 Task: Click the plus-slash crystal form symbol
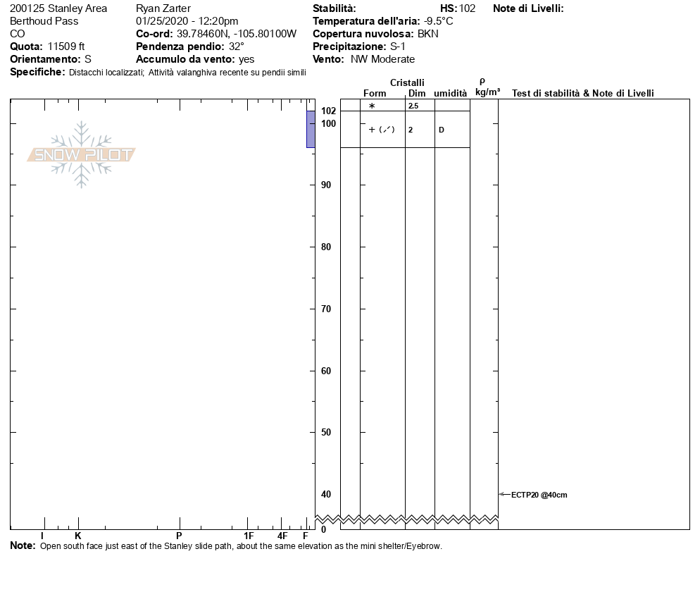click(x=382, y=130)
